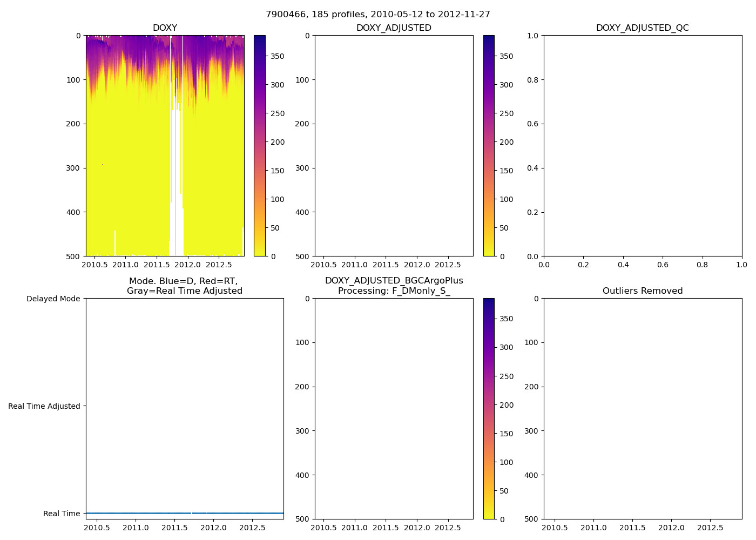Click the Delayed Mode y-axis label

tap(53, 299)
